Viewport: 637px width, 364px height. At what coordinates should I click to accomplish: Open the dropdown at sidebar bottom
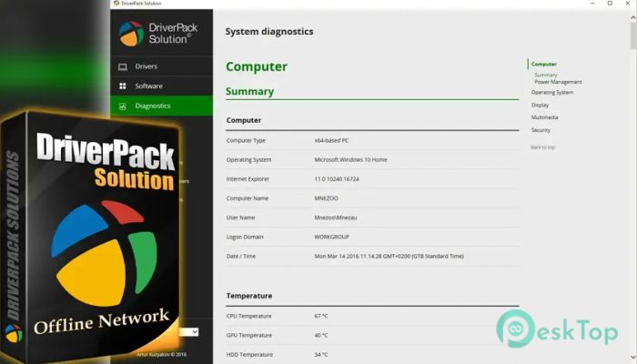pyautogui.click(x=189, y=332)
